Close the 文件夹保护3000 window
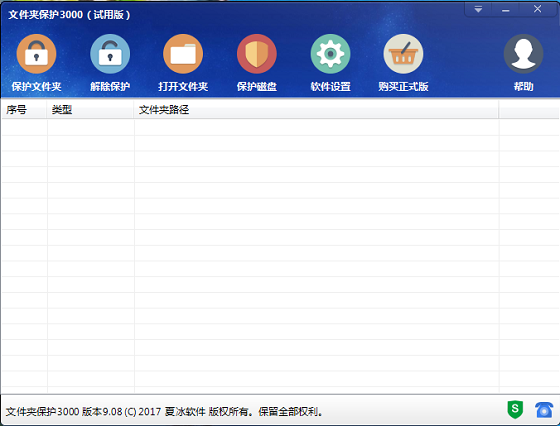This screenshot has width=560, height=426. (537, 9)
